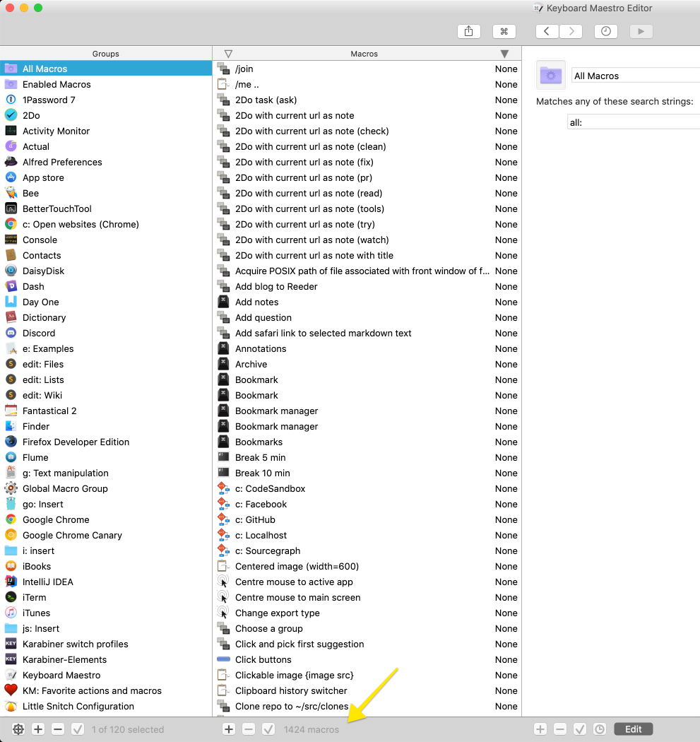Click the Karabiner-Elements group icon
This screenshot has height=742, width=700.
(11, 659)
